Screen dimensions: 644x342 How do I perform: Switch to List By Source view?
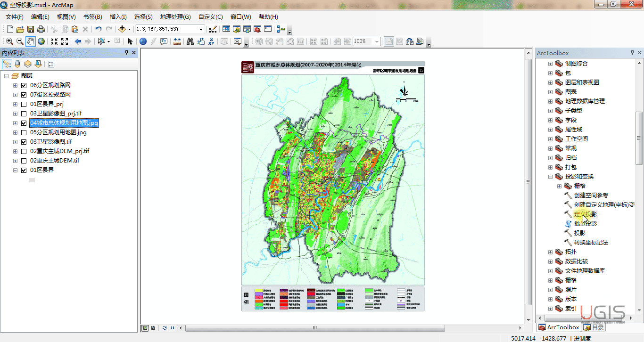[18, 64]
